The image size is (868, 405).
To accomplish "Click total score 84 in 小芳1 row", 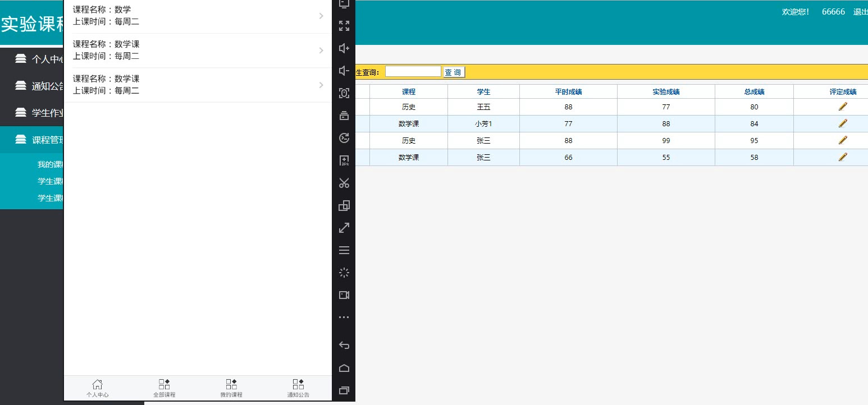I will [x=754, y=124].
